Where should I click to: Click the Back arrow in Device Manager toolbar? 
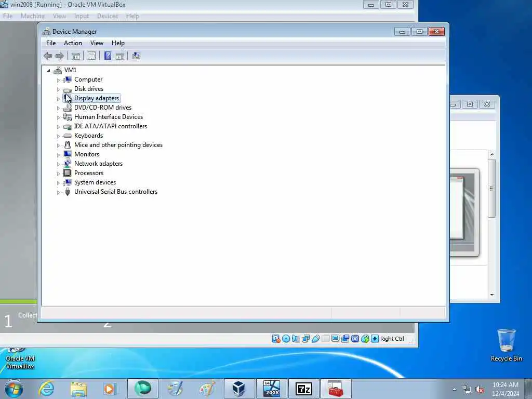[48, 56]
